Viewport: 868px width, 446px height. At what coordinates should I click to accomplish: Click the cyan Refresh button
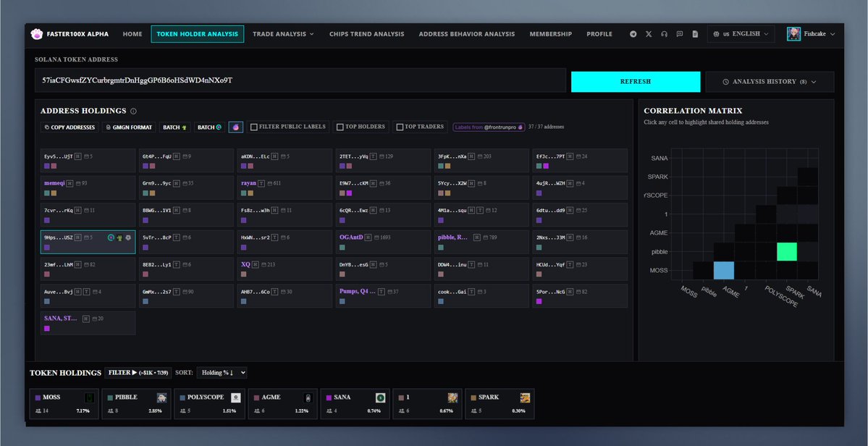pyautogui.click(x=635, y=82)
